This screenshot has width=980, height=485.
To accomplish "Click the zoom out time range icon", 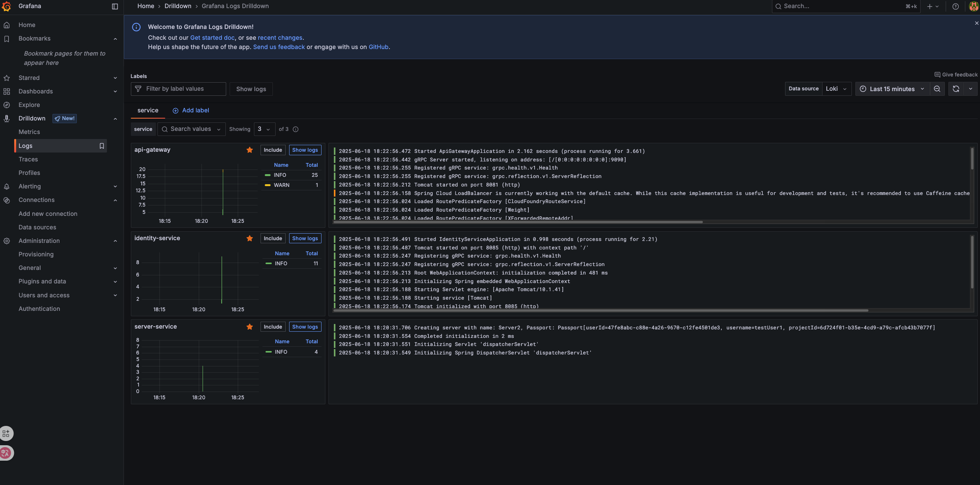I will point(937,89).
